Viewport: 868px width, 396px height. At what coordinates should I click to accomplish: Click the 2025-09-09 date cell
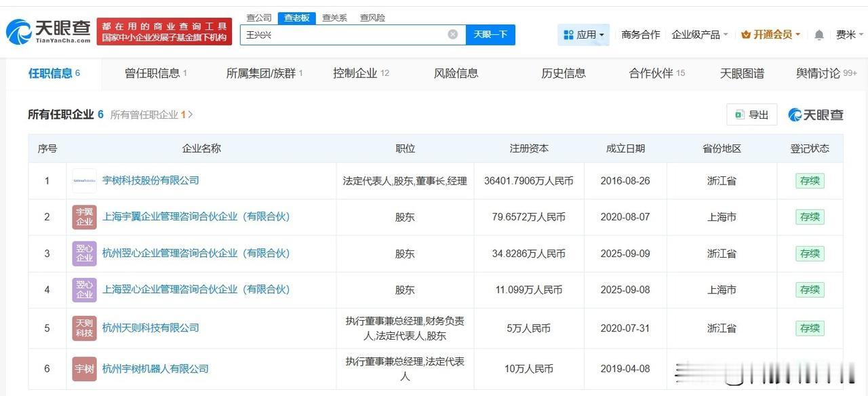coord(625,254)
